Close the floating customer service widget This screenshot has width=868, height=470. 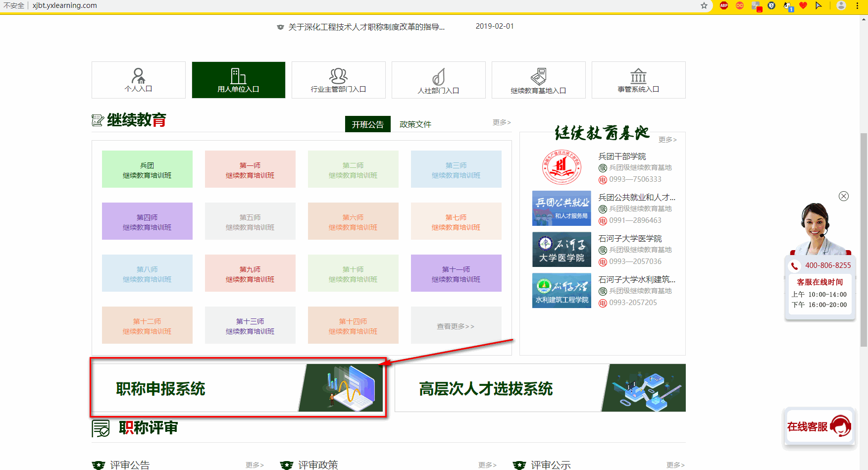tap(844, 196)
